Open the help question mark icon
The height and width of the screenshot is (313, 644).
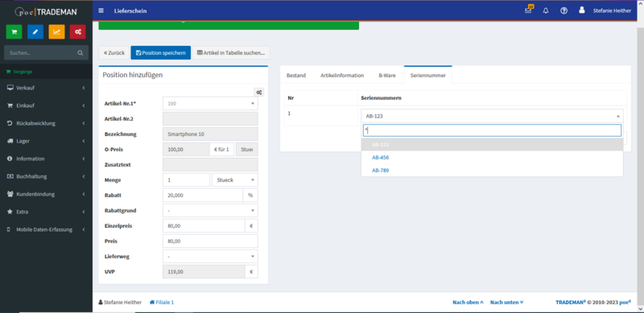[564, 10]
